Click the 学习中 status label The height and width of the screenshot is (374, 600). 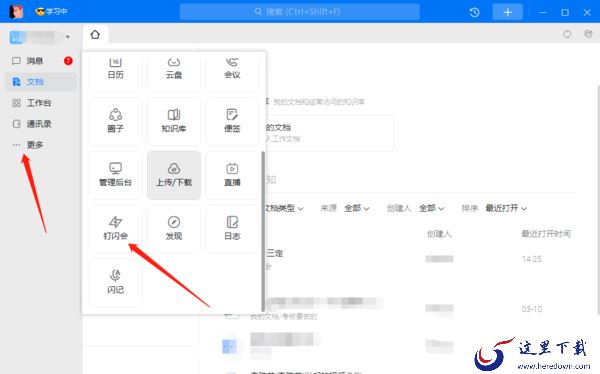pyautogui.click(x=51, y=11)
